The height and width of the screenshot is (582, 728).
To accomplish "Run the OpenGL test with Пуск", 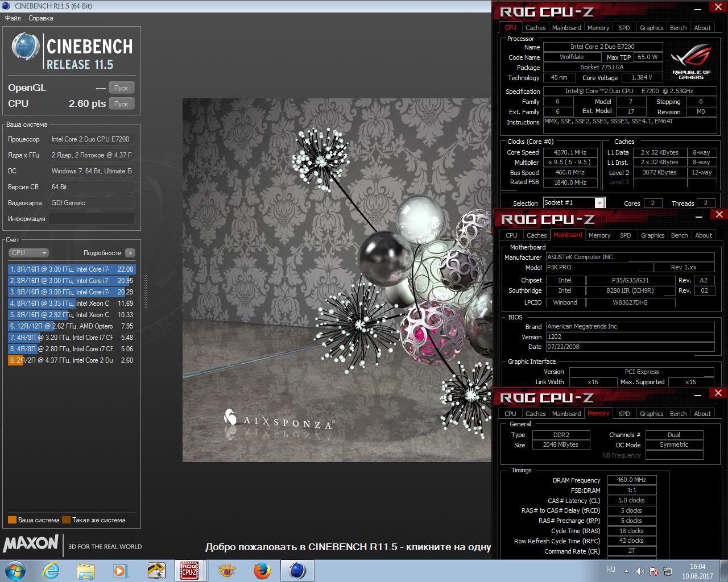I will click(121, 88).
